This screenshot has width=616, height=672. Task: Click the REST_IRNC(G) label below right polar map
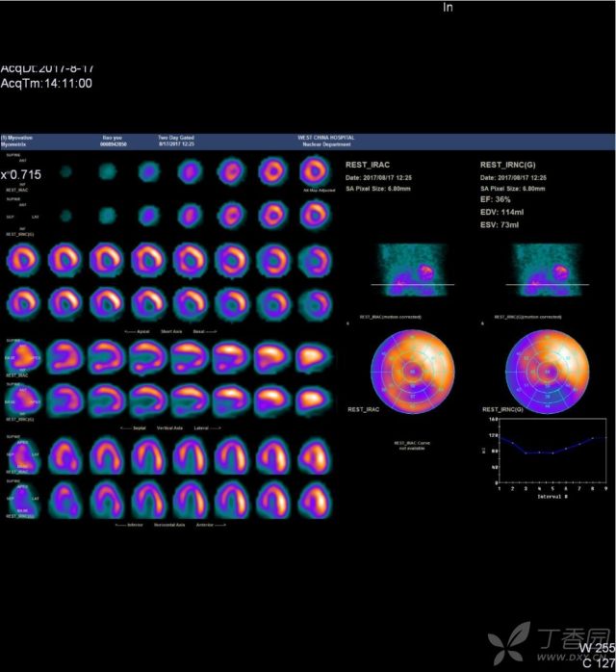click(502, 410)
